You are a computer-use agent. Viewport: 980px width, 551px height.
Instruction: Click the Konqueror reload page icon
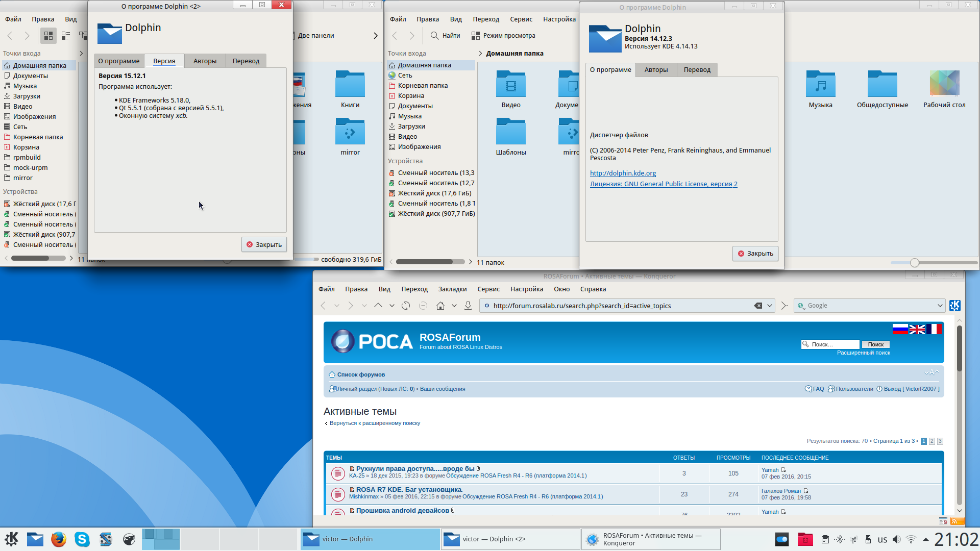pyautogui.click(x=406, y=306)
